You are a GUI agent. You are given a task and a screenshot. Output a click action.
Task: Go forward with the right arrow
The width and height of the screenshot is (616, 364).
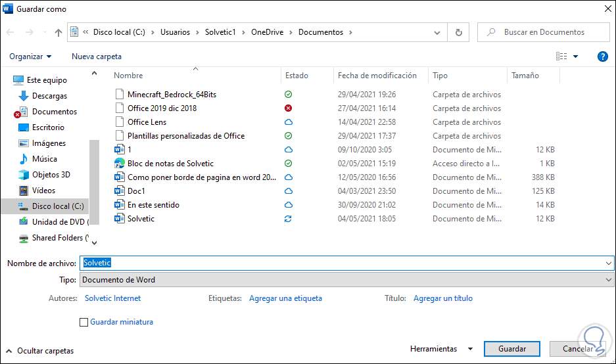(x=30, y=32)
